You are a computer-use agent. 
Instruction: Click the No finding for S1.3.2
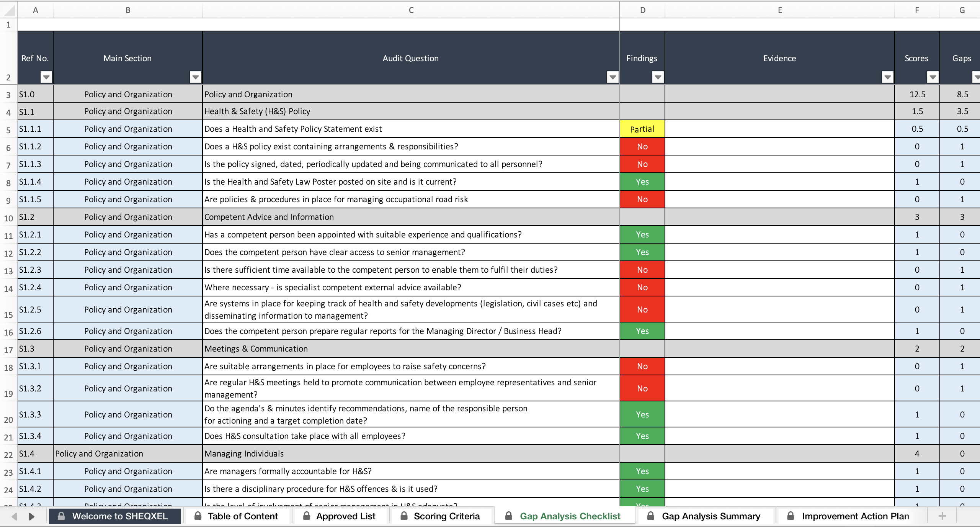pos(642,388)
